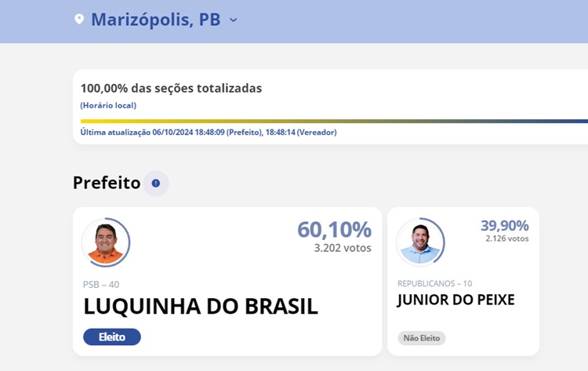
Task: Select the JUNIOR DO PEIXE name
Action: [456, 300]
